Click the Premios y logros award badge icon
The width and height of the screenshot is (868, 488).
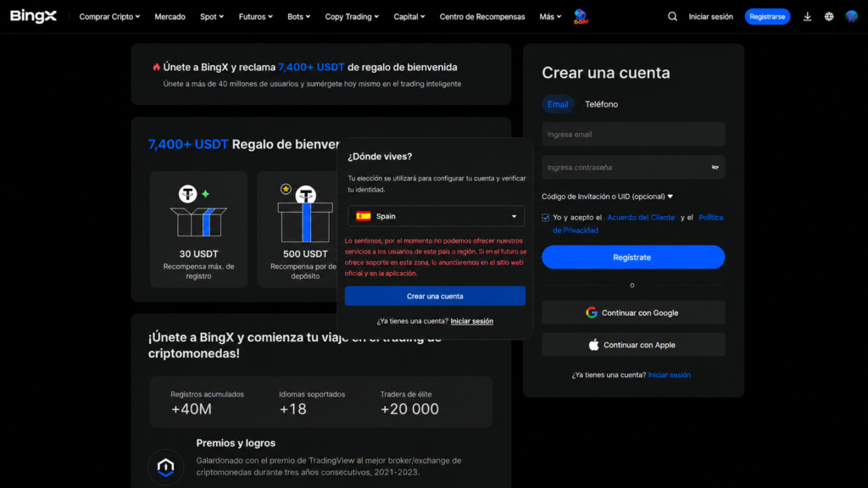165,467
